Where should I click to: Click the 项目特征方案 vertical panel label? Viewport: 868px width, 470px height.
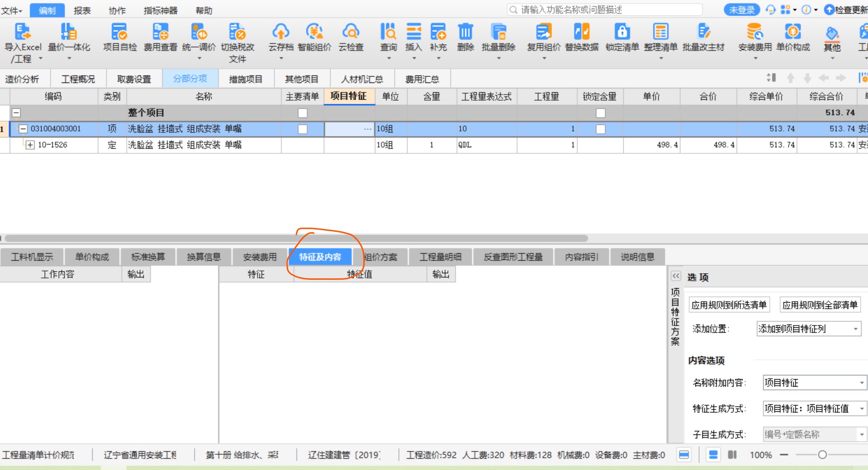tap(675, 317)
